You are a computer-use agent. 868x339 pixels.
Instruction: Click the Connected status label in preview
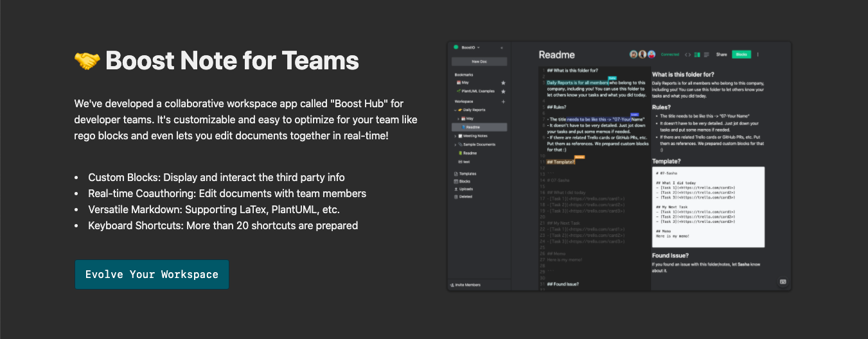pyautogui.click(x=670, y=55)
